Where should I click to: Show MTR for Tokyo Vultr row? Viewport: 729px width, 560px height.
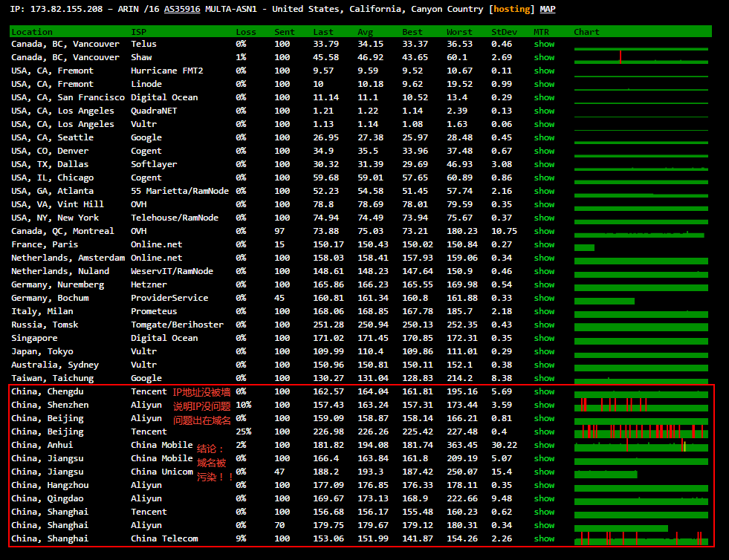(544, 351)
